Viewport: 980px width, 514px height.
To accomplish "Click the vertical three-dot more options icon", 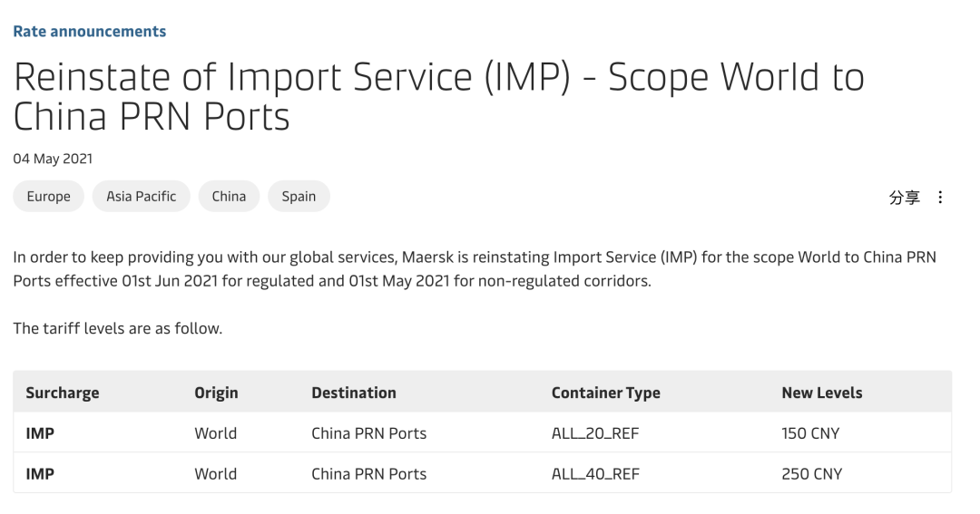I will click(x=940, y=198).
